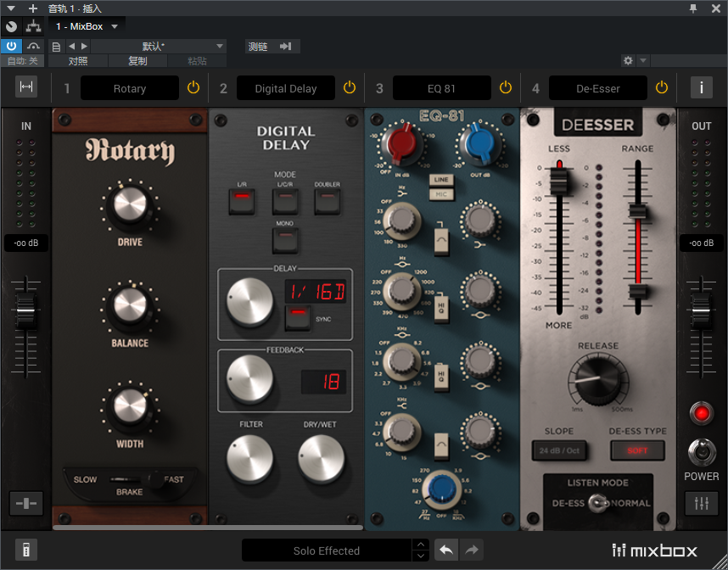Viewport: 728px width, 570px height.
Task: Go to the next preset arrow
Action: [x=84, y=47]
